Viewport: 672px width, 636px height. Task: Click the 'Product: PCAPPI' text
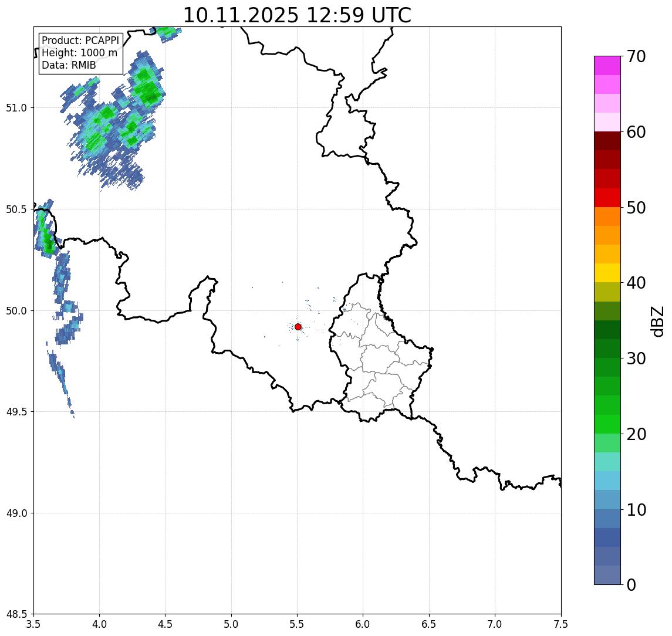click(80, 40)
